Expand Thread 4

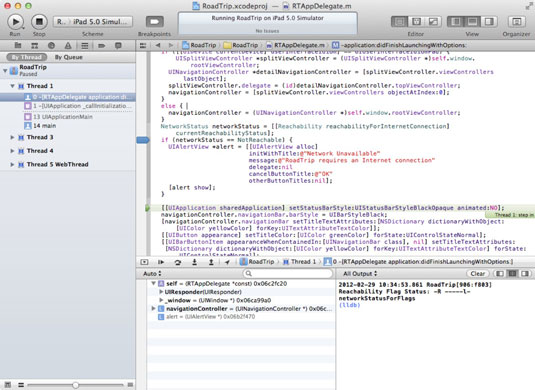tap(13, 151)
